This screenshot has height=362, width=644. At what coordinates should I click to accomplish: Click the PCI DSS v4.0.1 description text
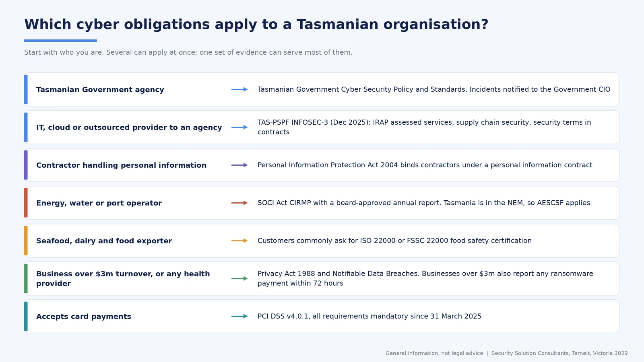(369, 316)
